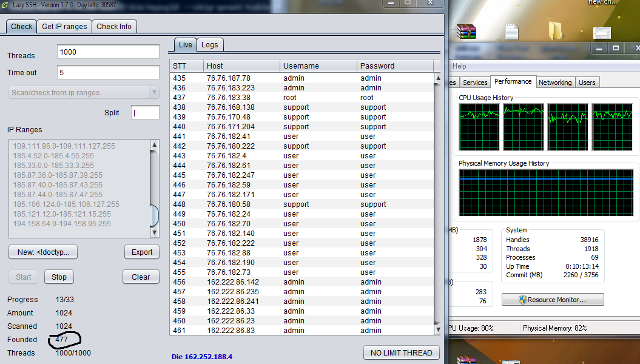Viewport: 640px width, 364px height.
Task: Select row with host 76.76.183.38
Action: click(301, 98)
